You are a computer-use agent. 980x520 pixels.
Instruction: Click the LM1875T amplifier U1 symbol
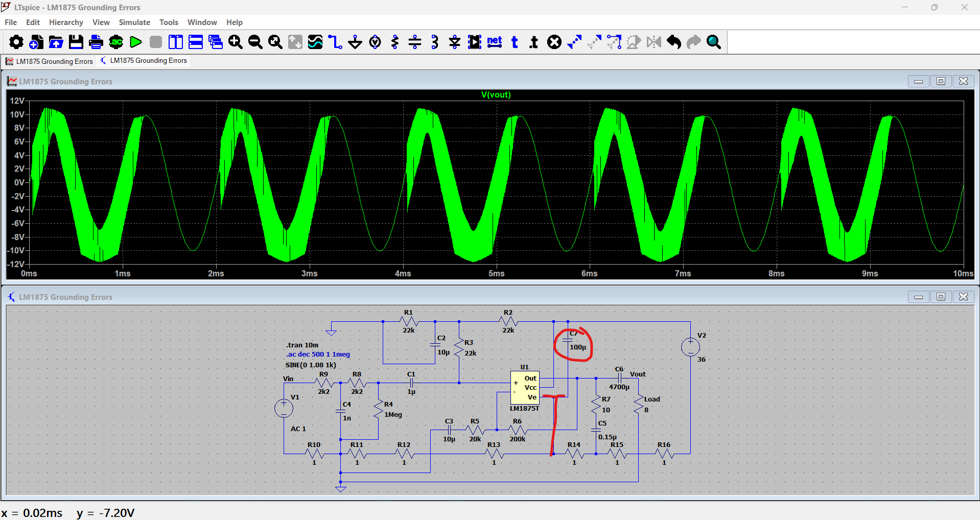pyautogui.click(x=525, y=388)
